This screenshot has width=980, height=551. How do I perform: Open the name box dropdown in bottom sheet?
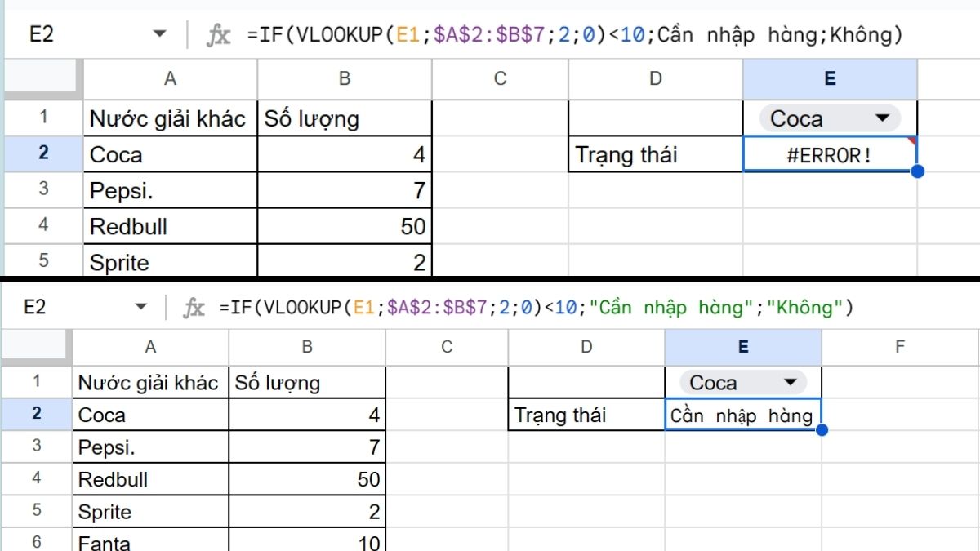click(x=141, y=308)
